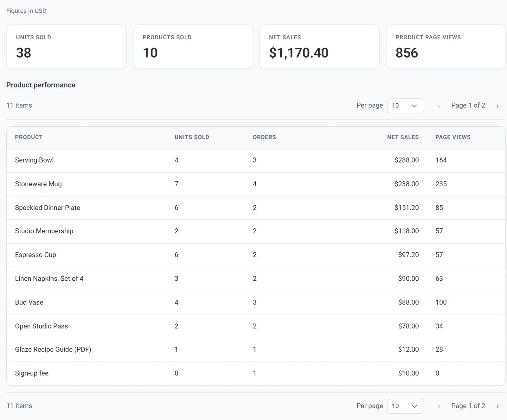Sort by UNITS SOLD table column header
Screen dimensions: 507x420
click(192, 137)
